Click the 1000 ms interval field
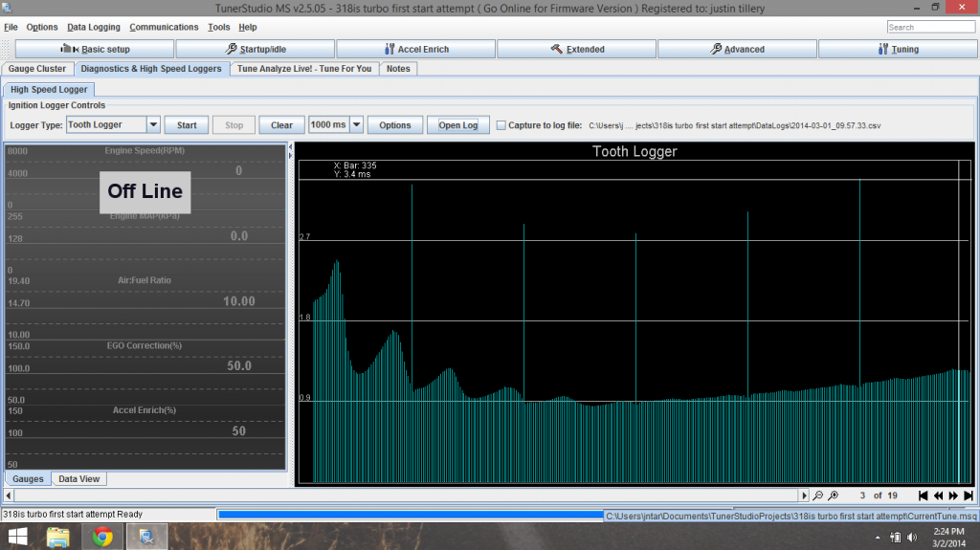The height and width of the screenshot is (550, 980). tap(329, 125)
